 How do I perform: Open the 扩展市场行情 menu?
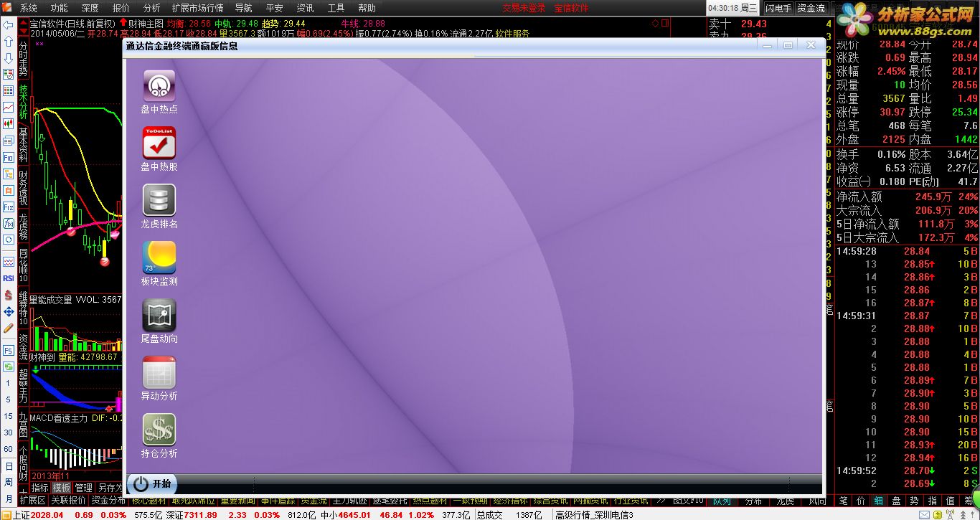click(x=198, y=8)
